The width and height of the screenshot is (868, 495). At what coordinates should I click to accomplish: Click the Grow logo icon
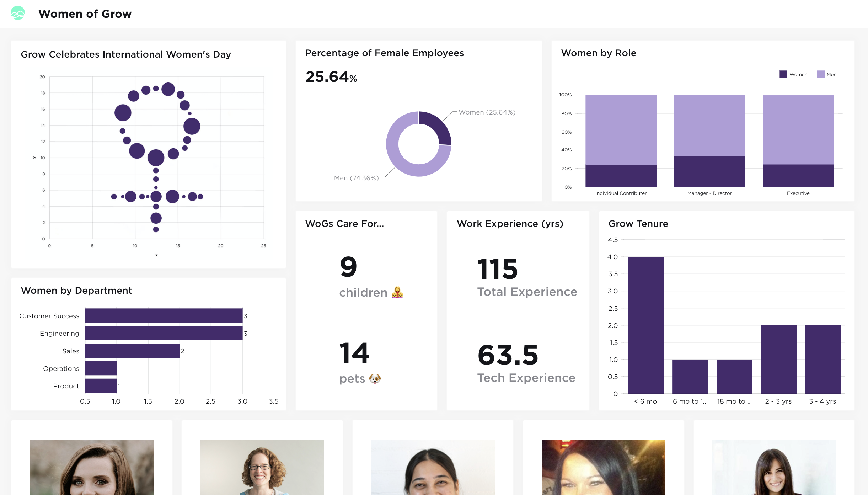click(18, 13)
